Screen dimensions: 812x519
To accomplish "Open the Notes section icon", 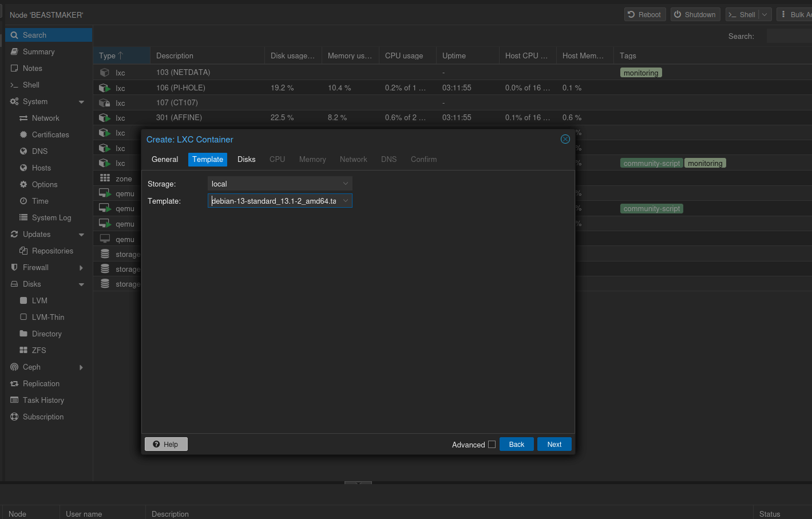I will coord(14,68).
